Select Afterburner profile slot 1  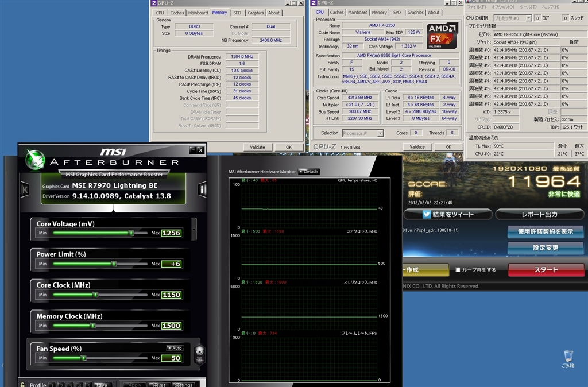coord(52,385)
